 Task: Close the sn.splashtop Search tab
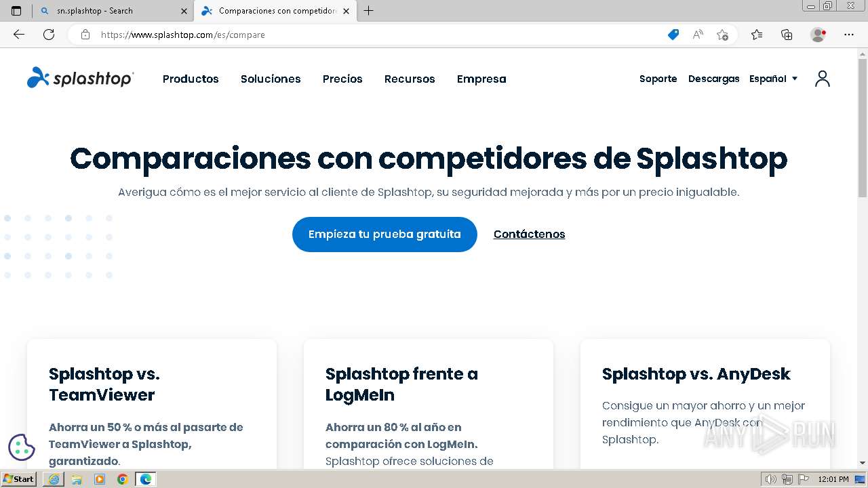(x=184, y=11)
